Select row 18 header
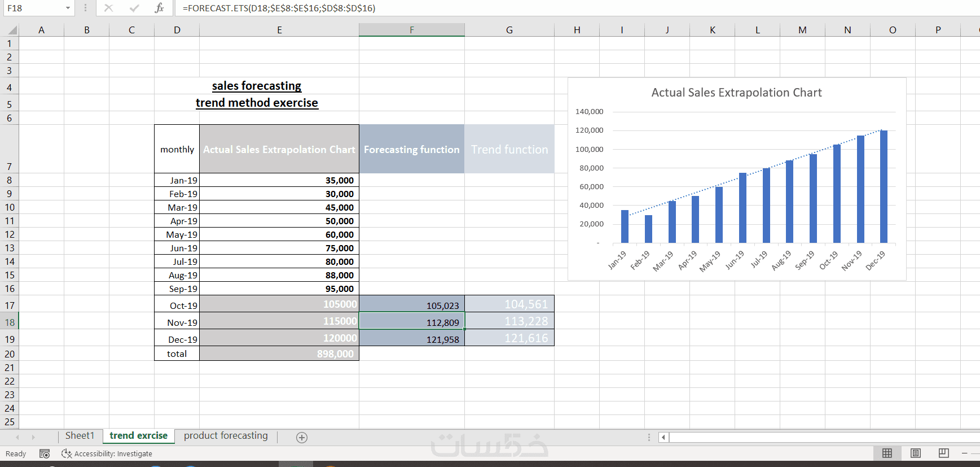This screenshot has width=980, height=467. 10,322
